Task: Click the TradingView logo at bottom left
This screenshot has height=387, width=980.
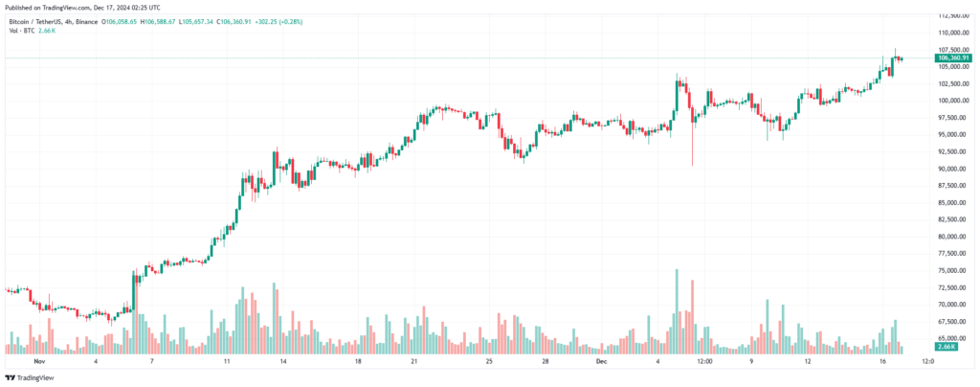Action: coord(21,377)
